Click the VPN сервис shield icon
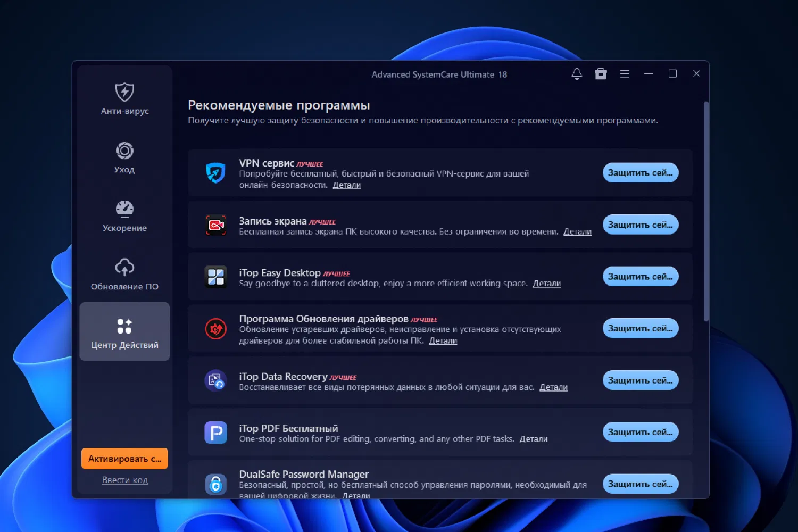The width and height of the screenshot is (798, 532). (x=215, y=173)
